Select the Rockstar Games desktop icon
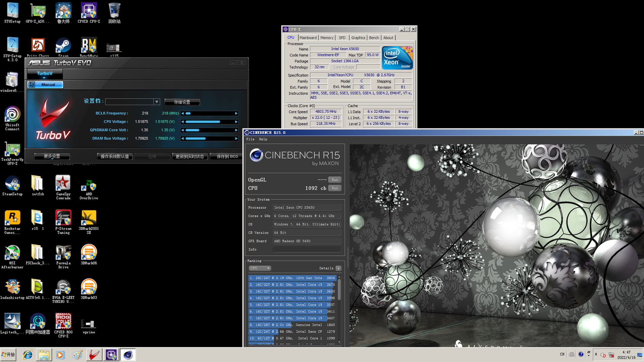Image resolution: width=644 pixels, height=362 pixels. click(x=12, y=222)
